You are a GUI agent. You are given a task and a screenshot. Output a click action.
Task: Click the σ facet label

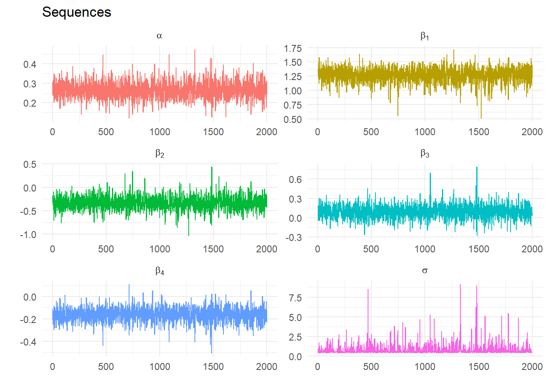[x=424, y=271]
